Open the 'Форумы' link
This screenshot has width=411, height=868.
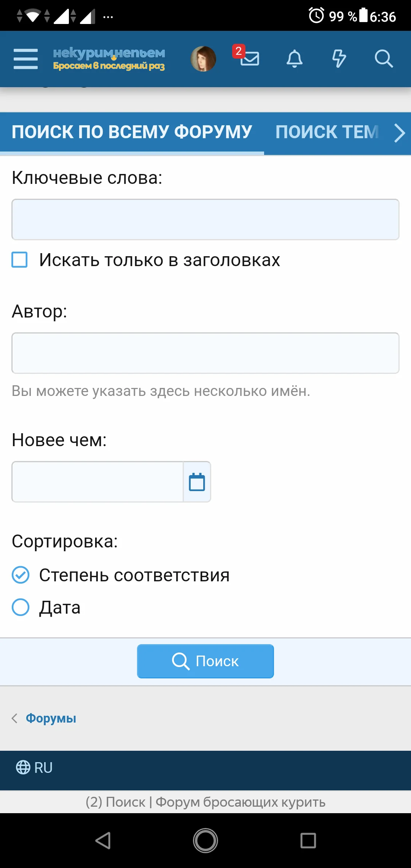51,718
